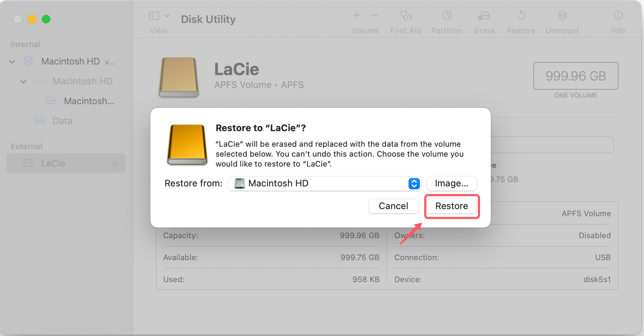Confirm by clicking the Restore button
Screen dimensions: 644x336
coord(451,206)
